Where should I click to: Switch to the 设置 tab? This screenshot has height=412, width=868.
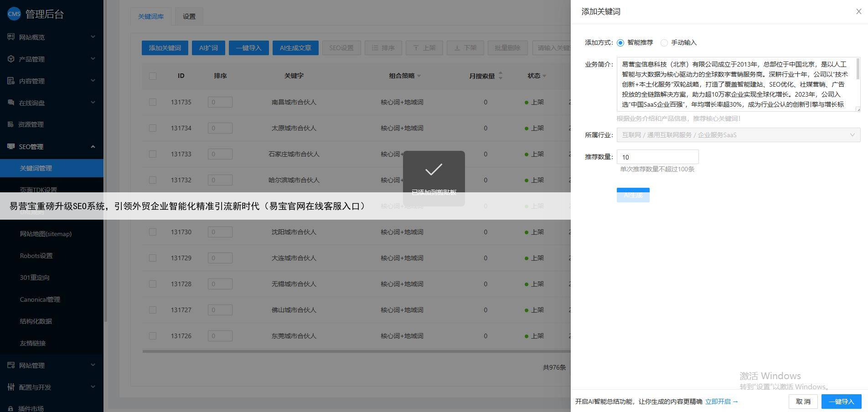click(189, 16)
